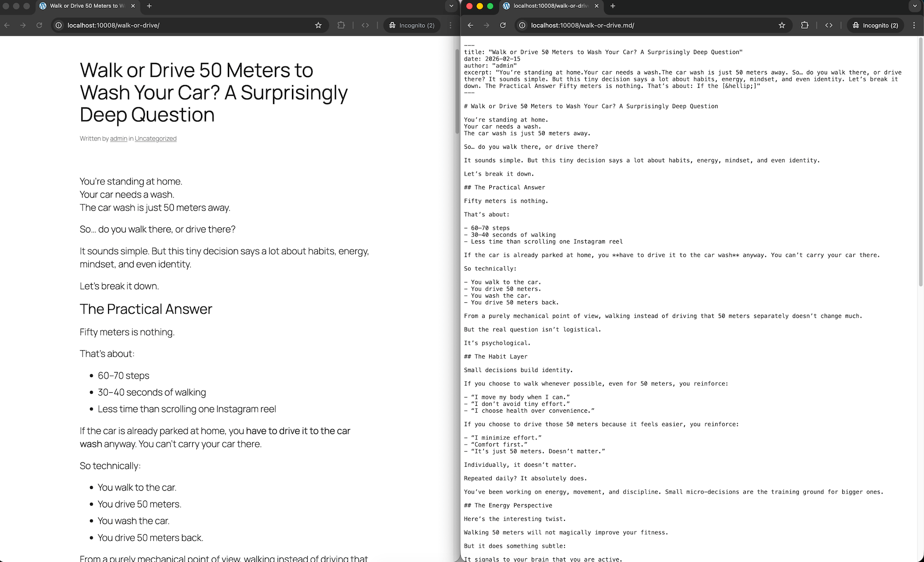Screen dimensions: 924x562
Task: Open site info icon in right address bar
Action: tap(522, 25)
